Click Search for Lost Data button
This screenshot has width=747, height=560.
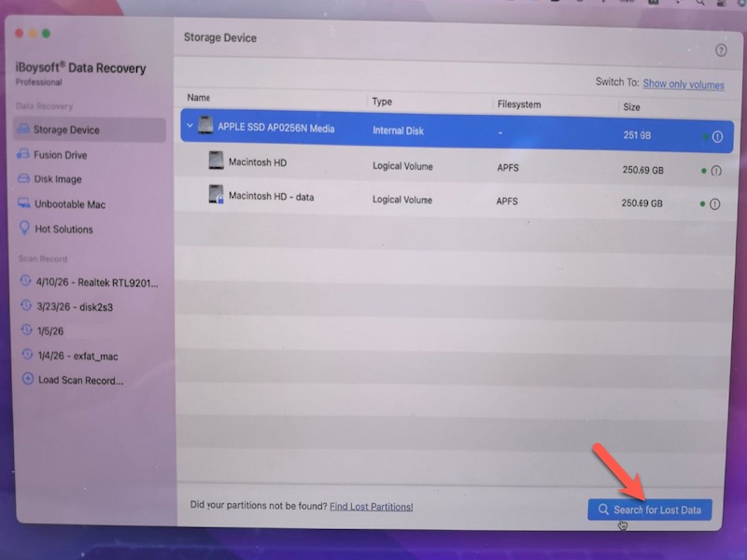[x=650, y=510]
